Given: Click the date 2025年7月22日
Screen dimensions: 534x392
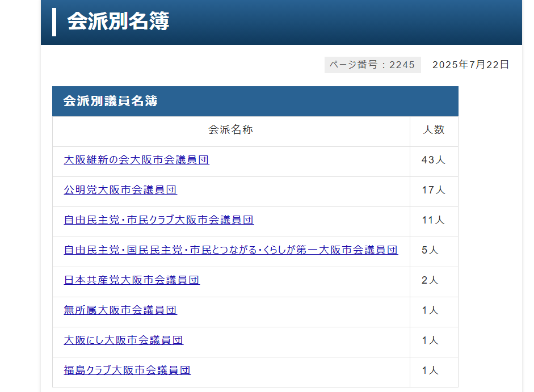Looking at the screenshot, I should pos(470,65).
